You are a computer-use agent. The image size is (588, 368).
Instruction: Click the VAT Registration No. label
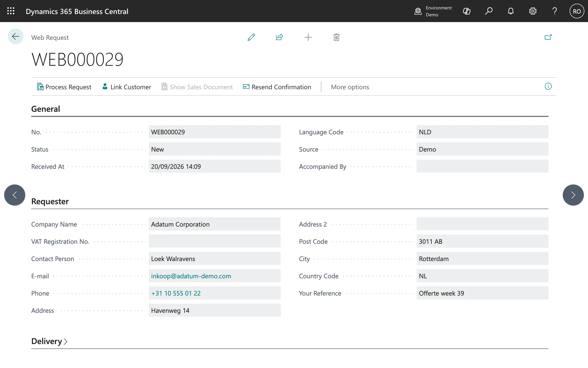point(60,241)
